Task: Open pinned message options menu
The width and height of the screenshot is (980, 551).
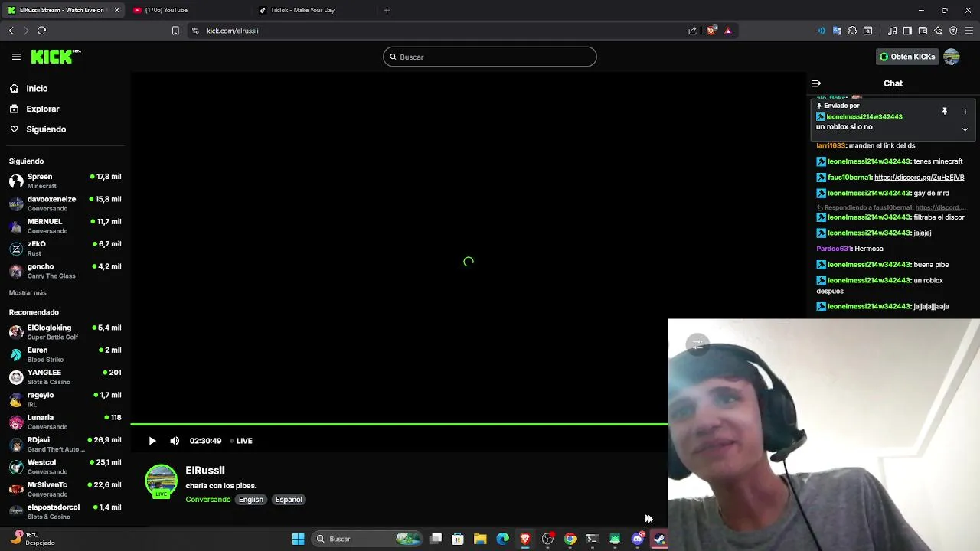Action: click(965, 112)
